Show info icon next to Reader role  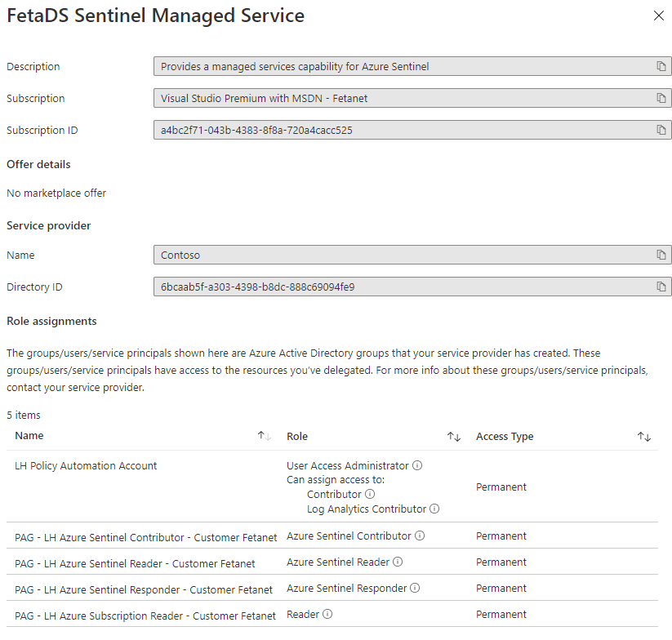327,615
